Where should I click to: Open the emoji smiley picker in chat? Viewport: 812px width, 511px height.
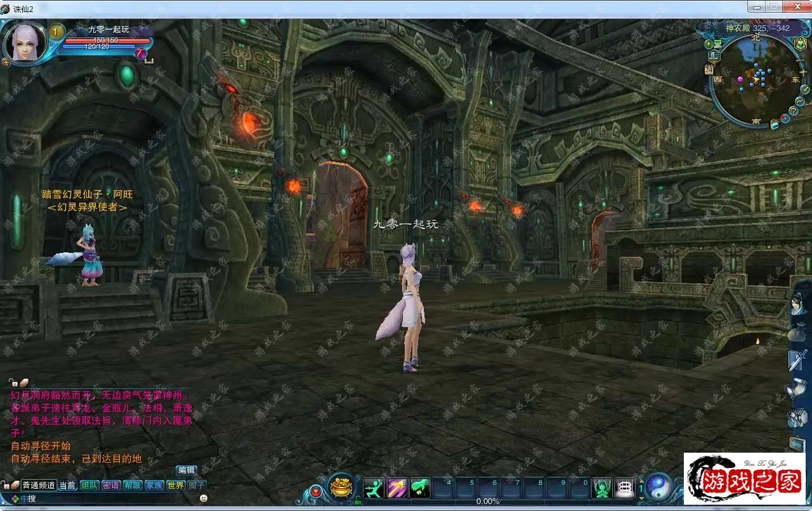[204, 498]
